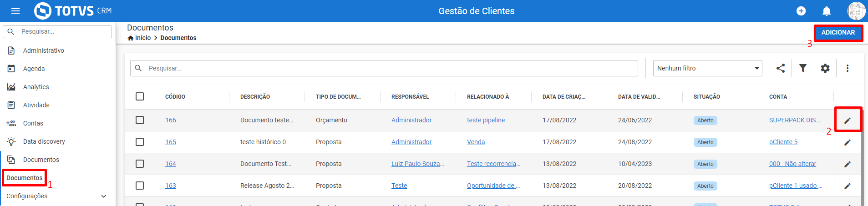Open the Teste responsible link in row 163
868x206 pixels.
[399, 186]
